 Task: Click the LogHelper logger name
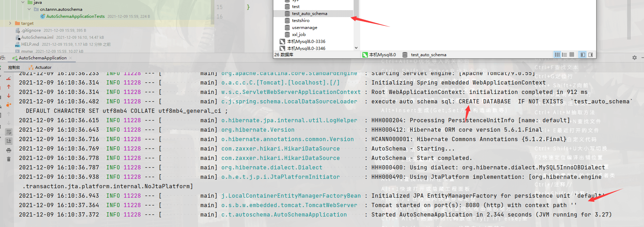pos(289,120)
